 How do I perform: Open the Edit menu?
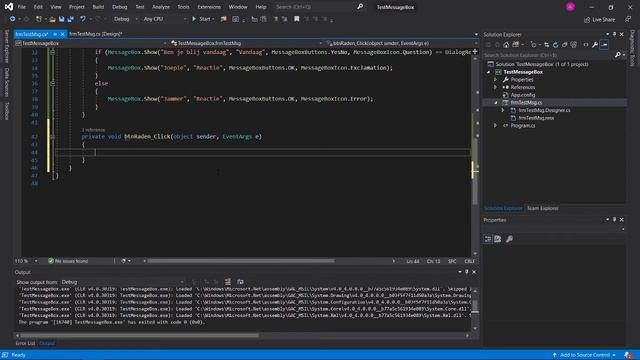[38, 7]
